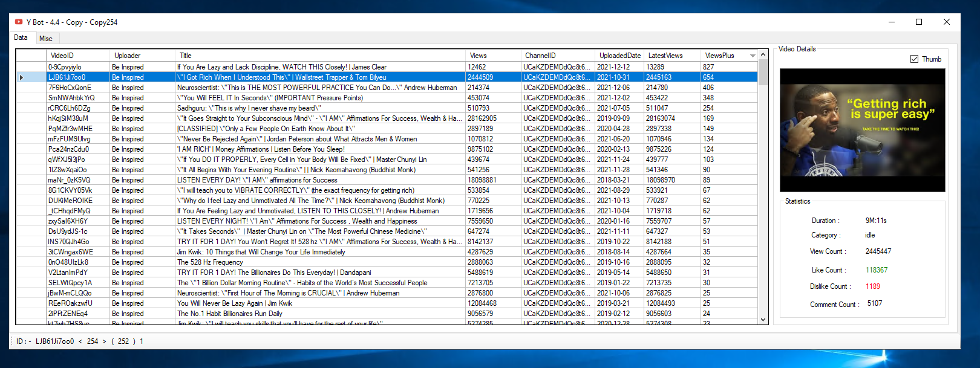This screenshot has height=368, width=980.
Task: Click title 'You Will Never Be Lazy Again | Jim Kwik'
Action: (x=235, y=303)
